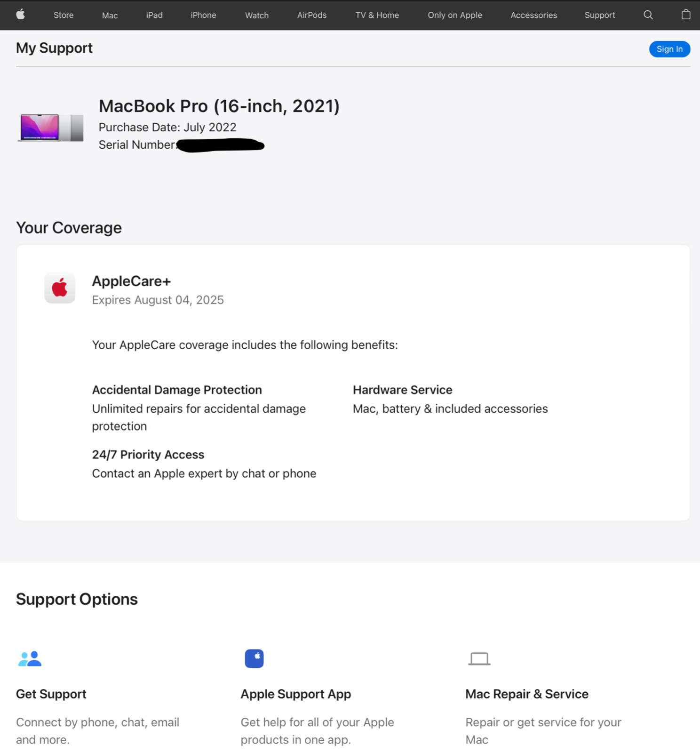Click the Mac Repair laptop icon

click(479, 658)
